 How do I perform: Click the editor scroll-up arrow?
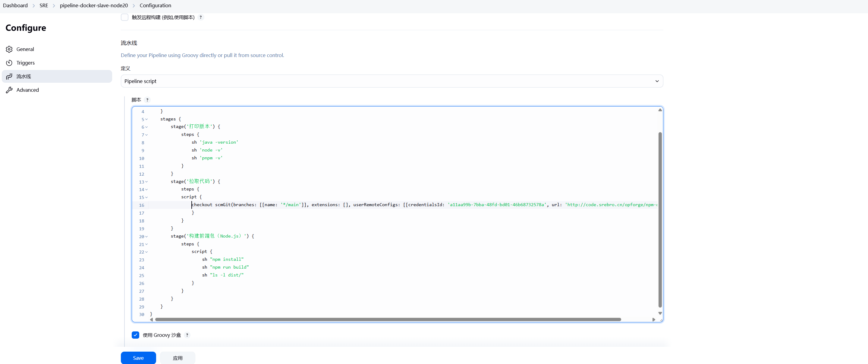(x=660, y=110)
